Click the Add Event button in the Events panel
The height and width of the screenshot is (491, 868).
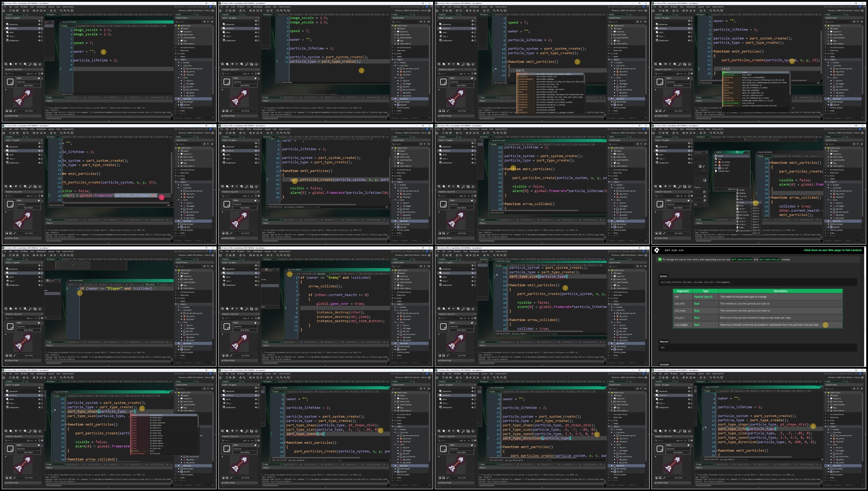click(732, 189)
